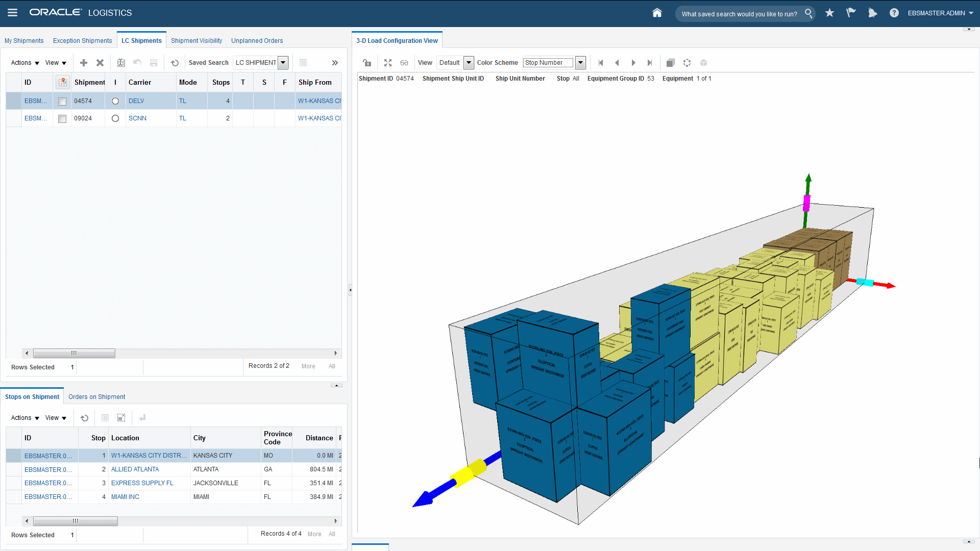Viewport: 980px width, 551px height.
Task: Select radio button for shipment 09024
Action: coord(115,118)
